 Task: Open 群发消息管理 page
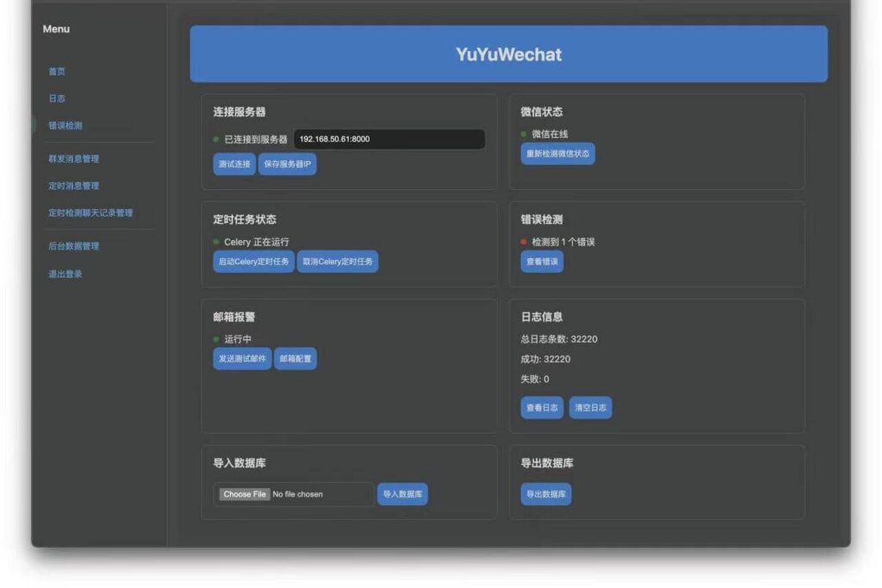[x=74, y=158]
